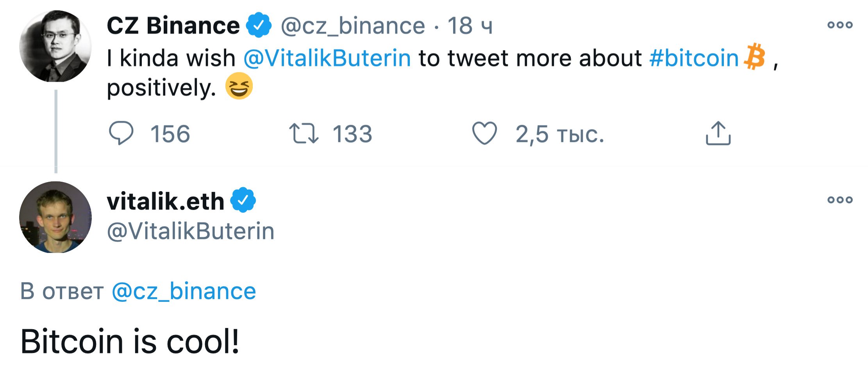Click the vitalik.eth display name
Screen dimensions: 868x373
(165, 202)
